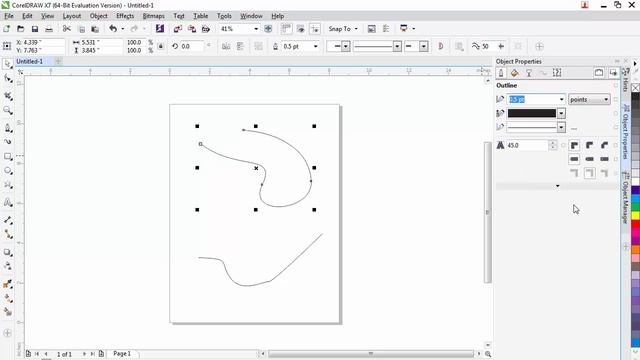Open a file via folder icon
640x360 pixels.
[20, 29]
